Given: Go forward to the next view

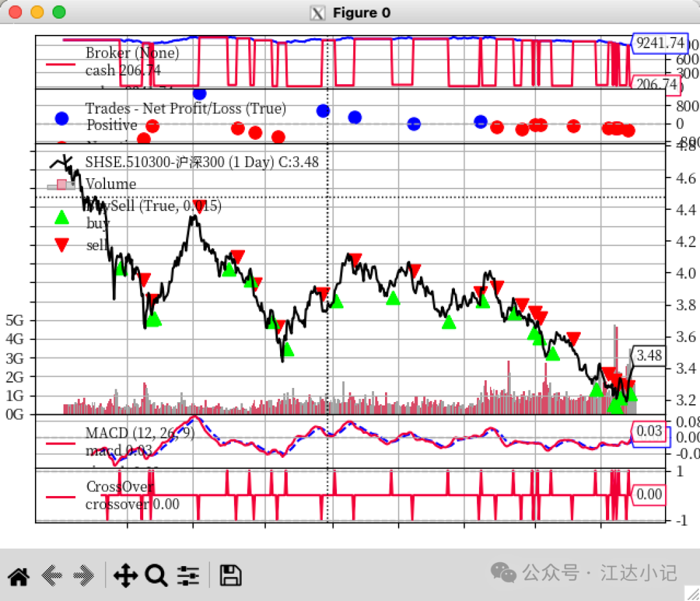Looking at the screenshot, I should coord(84,575).
